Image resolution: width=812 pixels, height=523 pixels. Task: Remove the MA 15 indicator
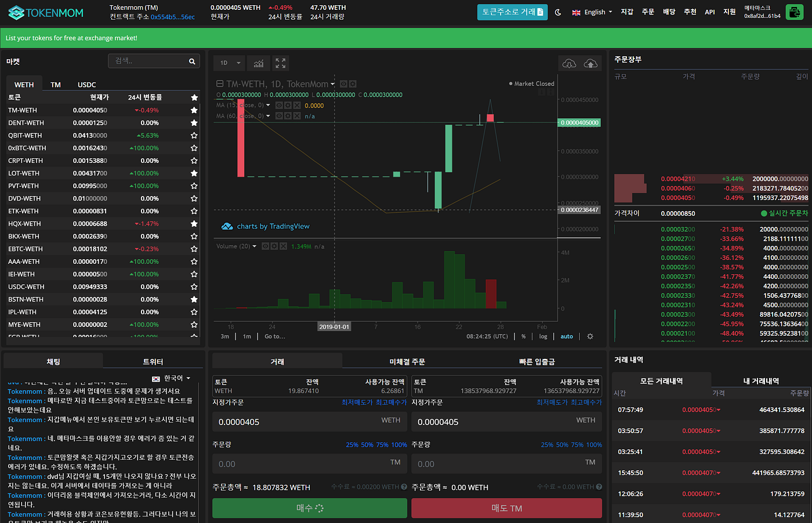pos(297,106)
